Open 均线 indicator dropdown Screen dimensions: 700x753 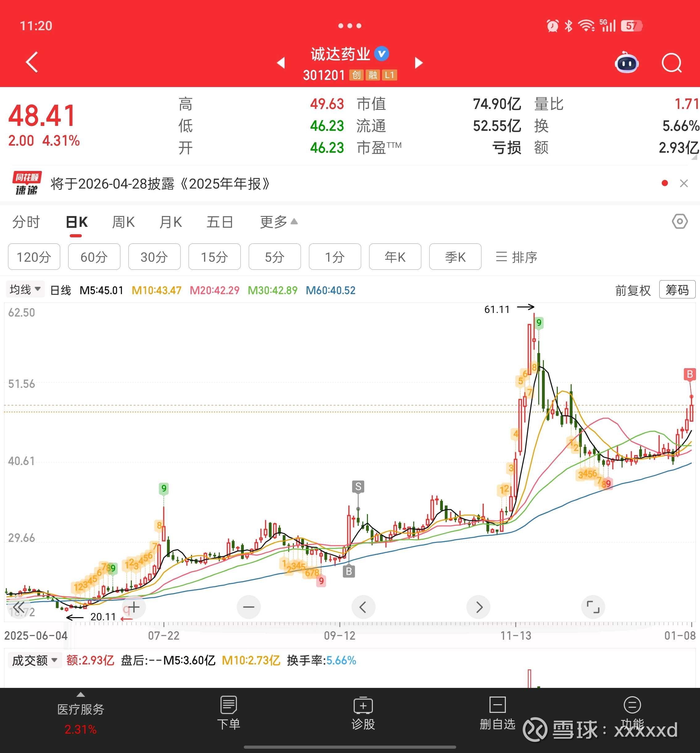[x=25, y=290]
